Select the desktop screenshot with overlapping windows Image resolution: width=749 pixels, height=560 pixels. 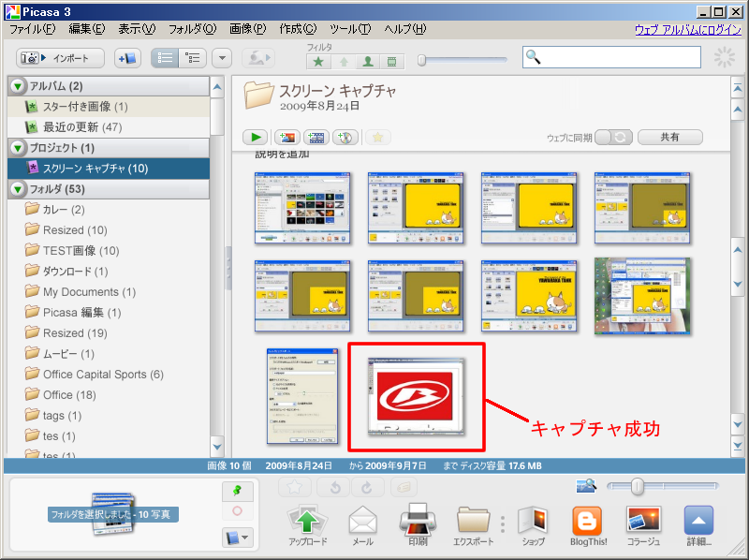642,296
